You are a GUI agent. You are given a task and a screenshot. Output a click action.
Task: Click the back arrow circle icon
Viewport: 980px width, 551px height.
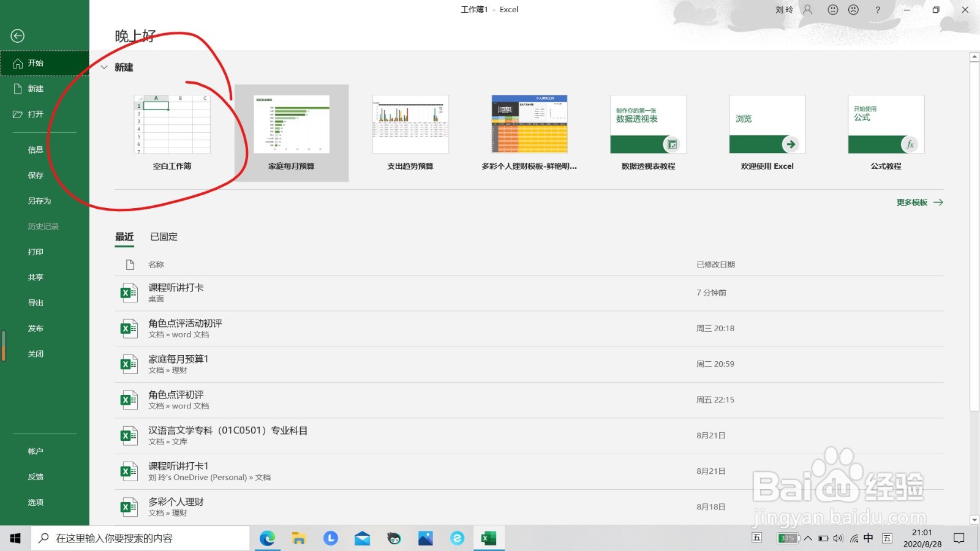(18, 36)
